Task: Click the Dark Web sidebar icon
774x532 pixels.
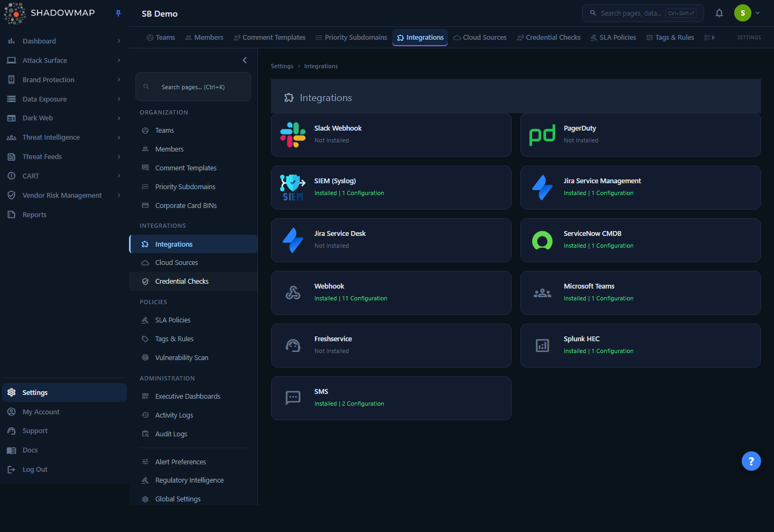Action: click(x=11, y=118)
